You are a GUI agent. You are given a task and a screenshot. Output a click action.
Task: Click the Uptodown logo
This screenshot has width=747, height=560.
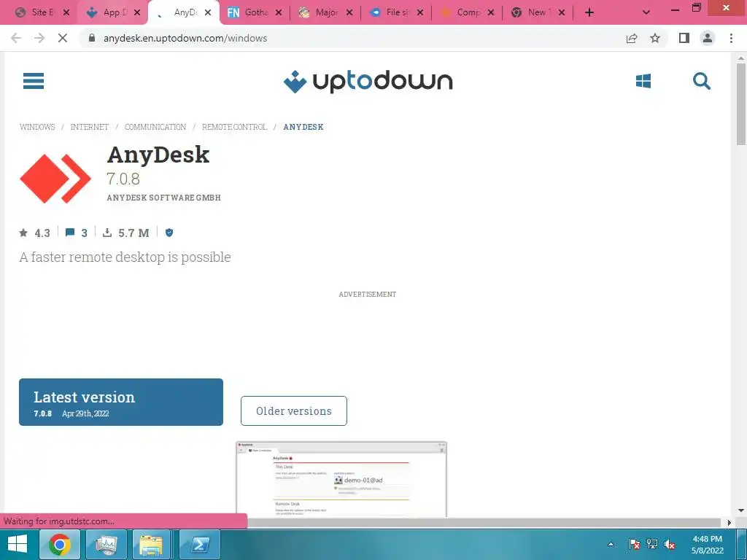coord(368,82)
